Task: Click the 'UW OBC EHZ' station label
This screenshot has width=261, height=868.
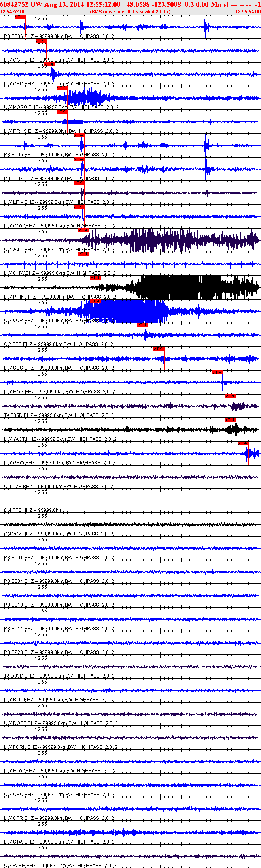Action: pyautogui.click(x=19, y=795)
